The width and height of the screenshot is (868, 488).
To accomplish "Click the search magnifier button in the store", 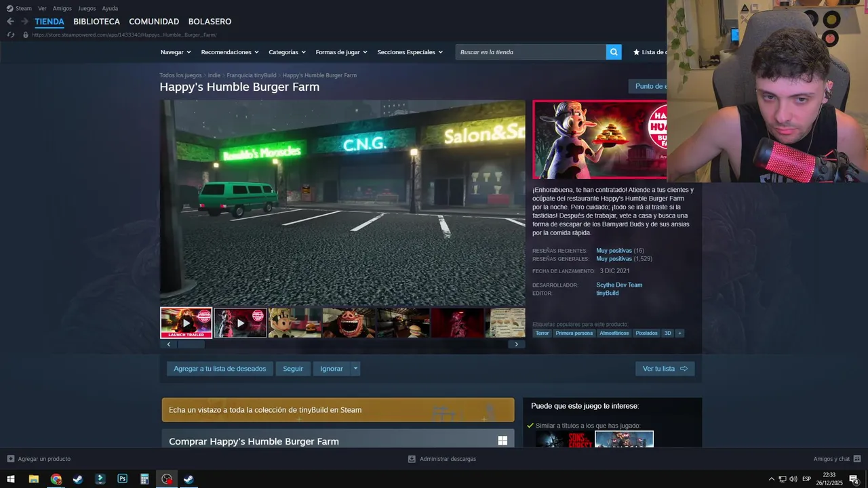I will click(x=614, y=52).
